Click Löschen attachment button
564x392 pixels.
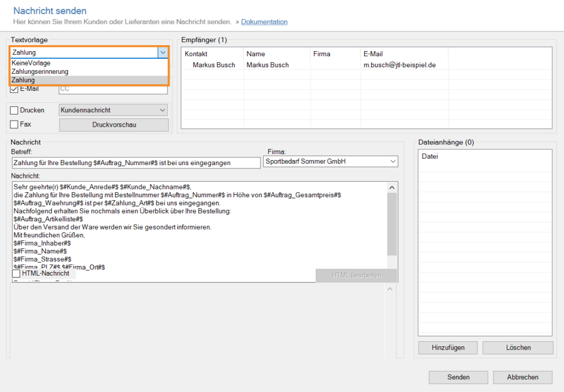coord(517,348)
